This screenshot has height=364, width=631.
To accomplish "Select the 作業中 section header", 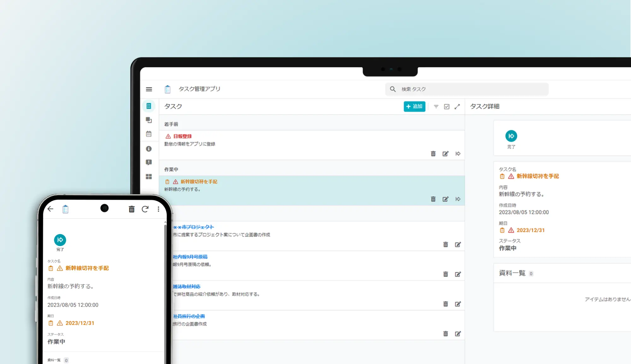I will point(171,170).
